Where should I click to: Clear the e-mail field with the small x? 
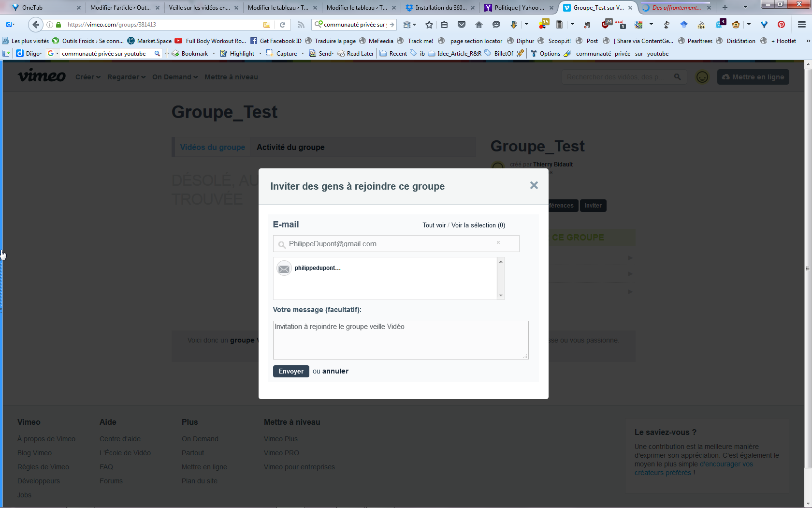click(498, 243)
